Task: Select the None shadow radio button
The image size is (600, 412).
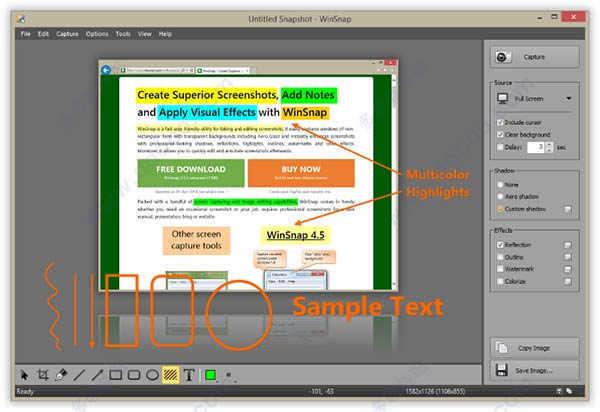Action: coord(500,185)
